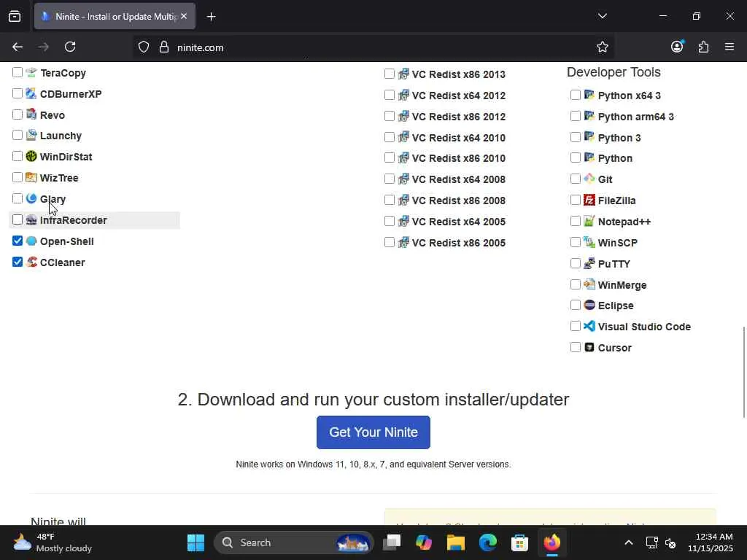
Task: Click the PuTTY computer icon
Action: [589, 263]
